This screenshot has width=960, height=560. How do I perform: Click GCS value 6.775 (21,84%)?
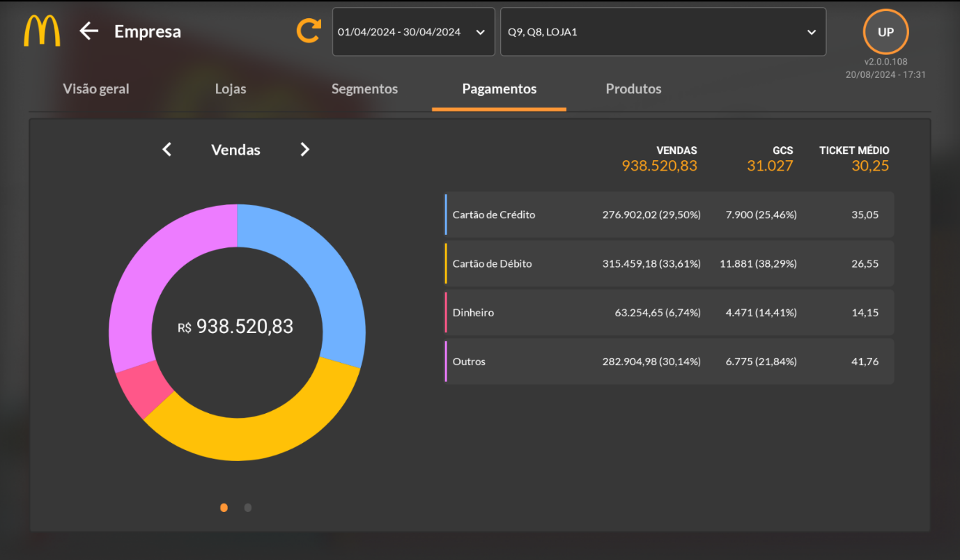pyautogui.click(x=761, y=361)
